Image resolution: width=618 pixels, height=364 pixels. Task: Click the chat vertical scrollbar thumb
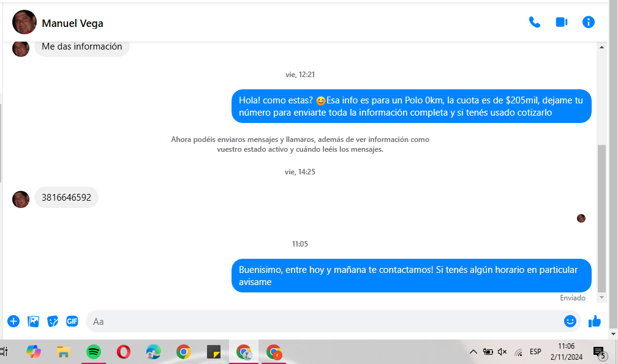coord(601,218)
